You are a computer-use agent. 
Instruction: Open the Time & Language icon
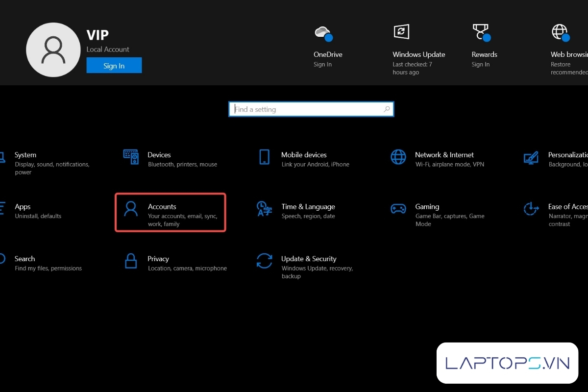[x=265, y=209]
